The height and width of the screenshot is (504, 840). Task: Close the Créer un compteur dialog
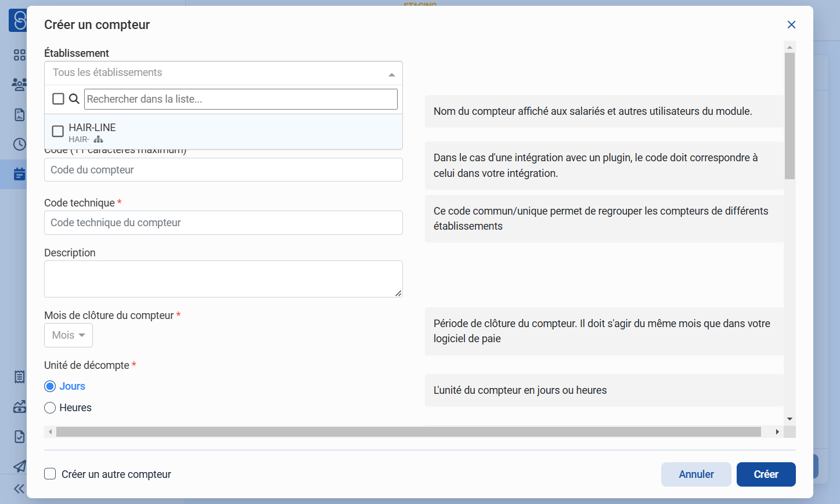click(x=791, y=24)
